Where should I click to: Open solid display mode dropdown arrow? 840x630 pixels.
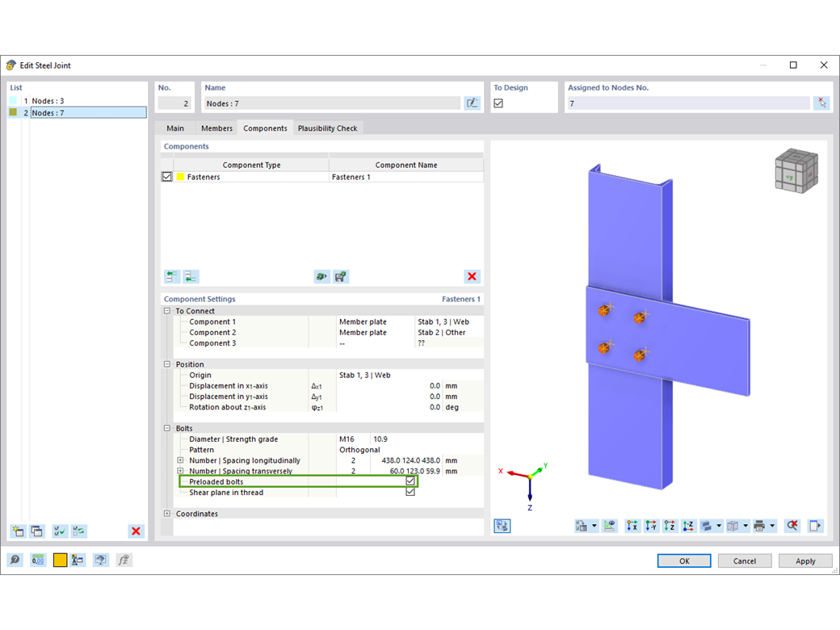click(x=719, y=526)
